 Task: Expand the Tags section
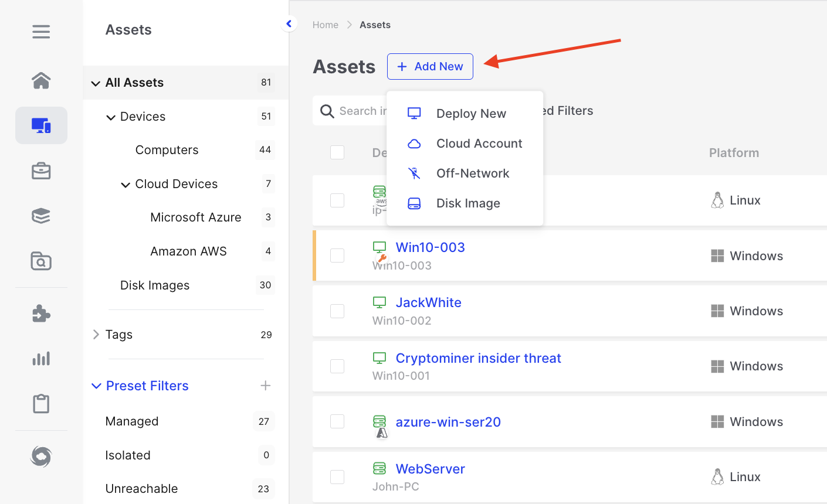click(96, 335)
